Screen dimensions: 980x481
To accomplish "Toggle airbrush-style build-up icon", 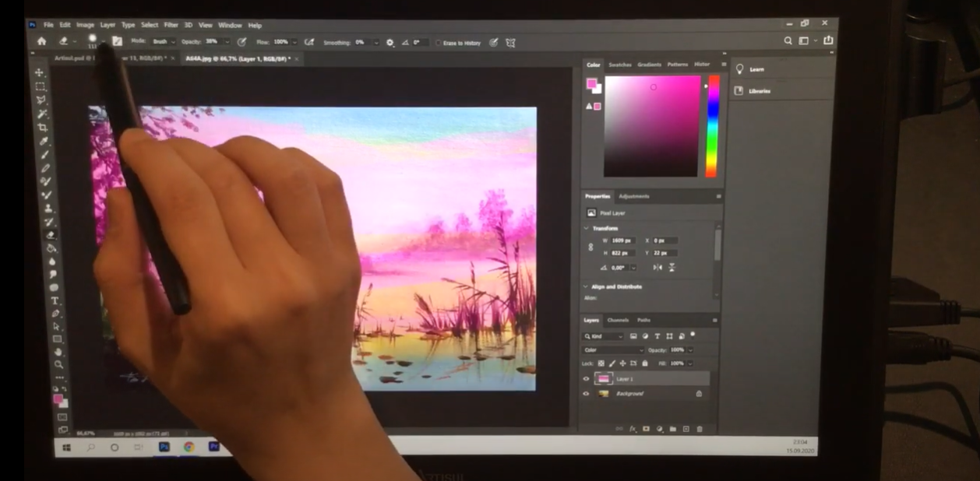I will point(309,42).
